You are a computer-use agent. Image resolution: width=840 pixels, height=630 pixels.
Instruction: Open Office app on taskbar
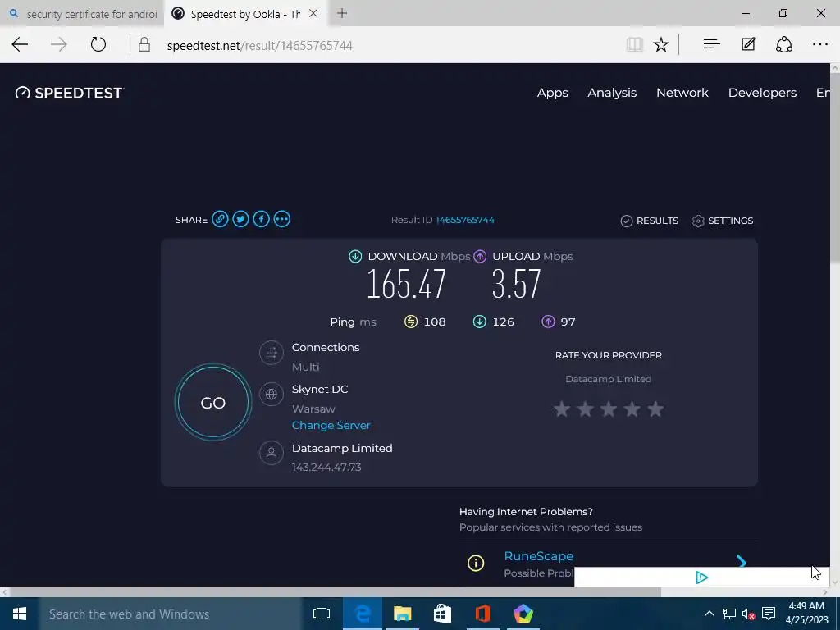point(482,614)
